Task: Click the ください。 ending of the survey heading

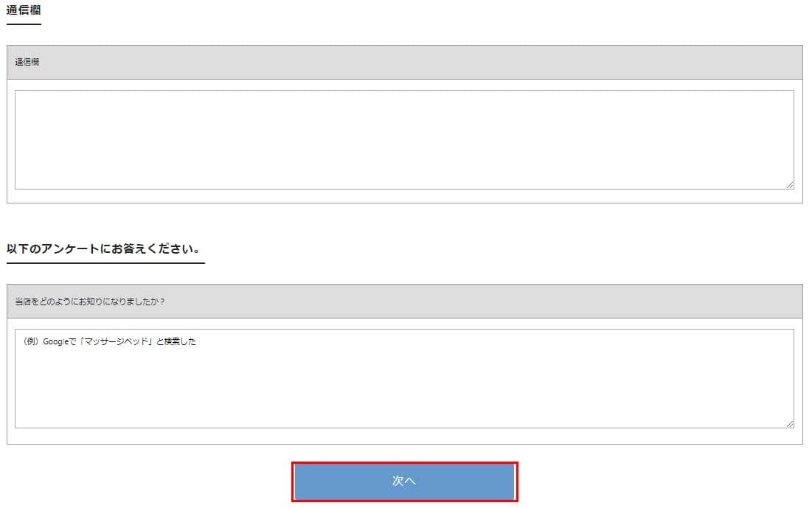Action: pyautogui.click(x=177, y=248)
